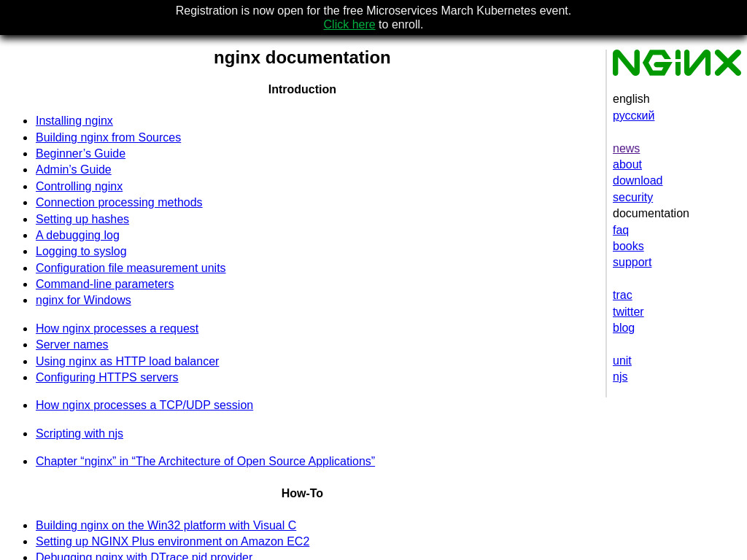Open How nginx processes a request
This screenshot has height=560, width=747.
pyautogui.click(x=117, y=329)
